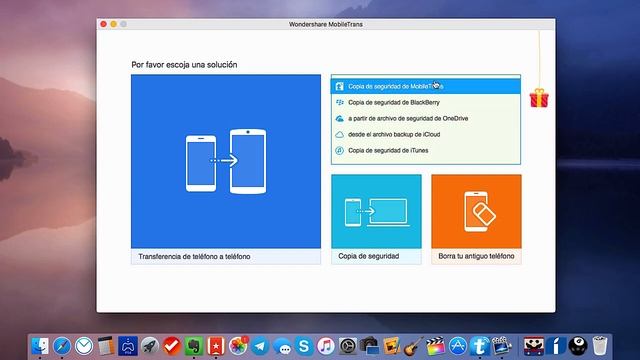Select Copia de seguridad de iTunes option
Viewport: 640px width, 360px height.
tap(426, 150)
